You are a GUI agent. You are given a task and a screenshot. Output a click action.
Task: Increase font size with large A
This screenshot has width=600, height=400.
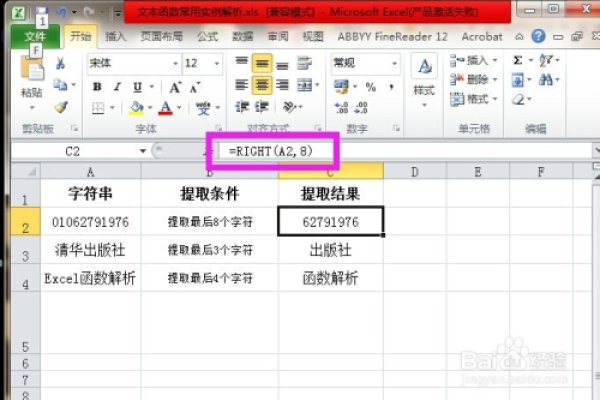click(x=175, y=87)
